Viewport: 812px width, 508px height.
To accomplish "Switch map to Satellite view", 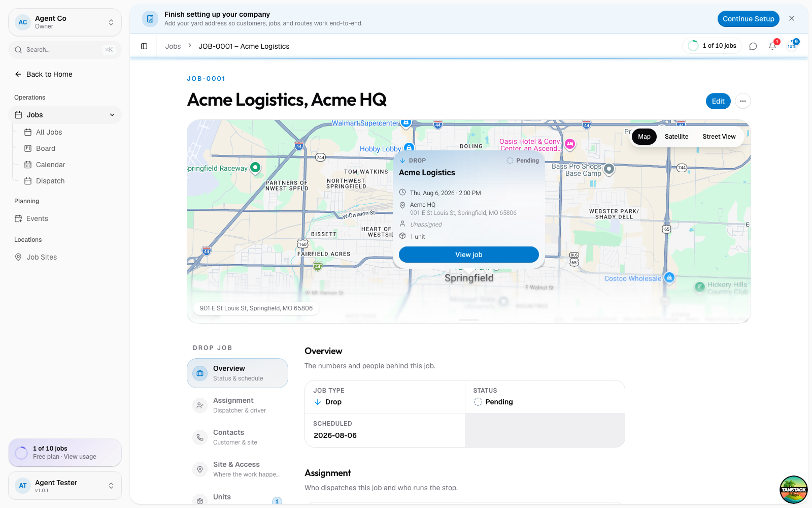I will point(676,137).
